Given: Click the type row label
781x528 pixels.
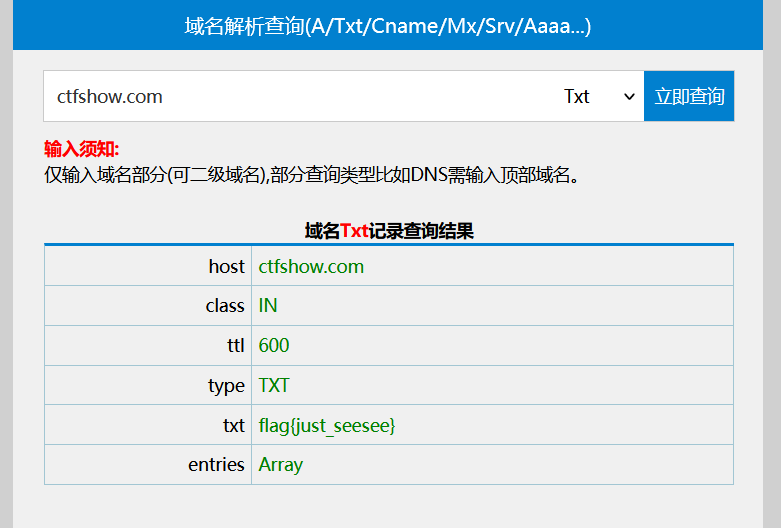Looking at the screenshot, I should (x=227, y=386).
